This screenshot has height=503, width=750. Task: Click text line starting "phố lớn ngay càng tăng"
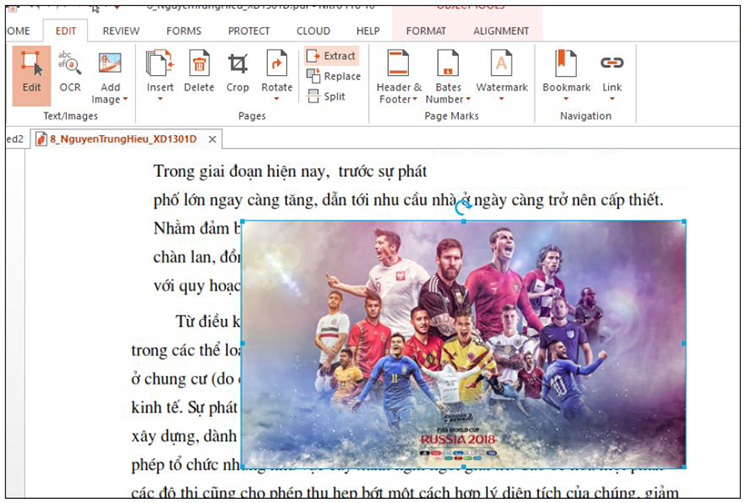pos(408,200)
